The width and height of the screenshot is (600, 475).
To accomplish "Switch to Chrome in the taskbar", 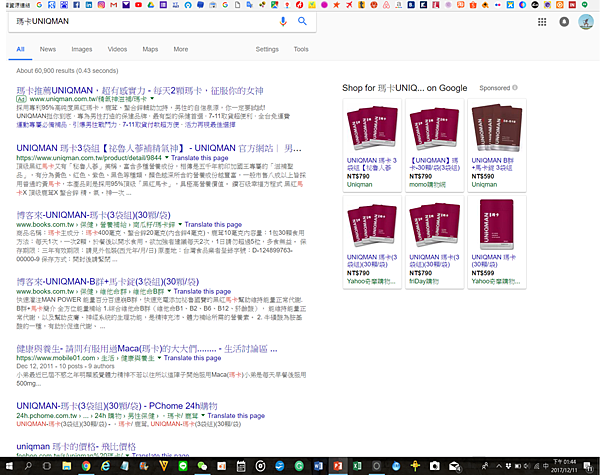I will click(x=86, y=466).
